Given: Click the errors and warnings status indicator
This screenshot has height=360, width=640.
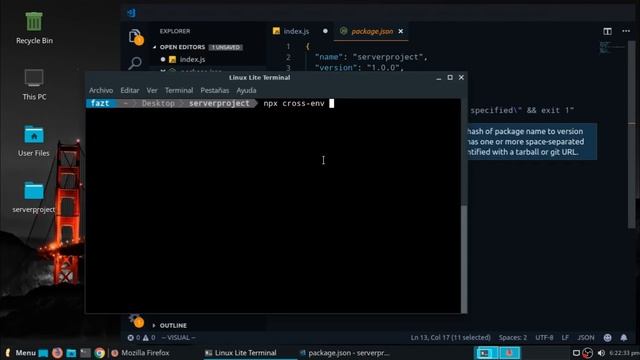Looking at the screenshot, I should click(141, 338).
